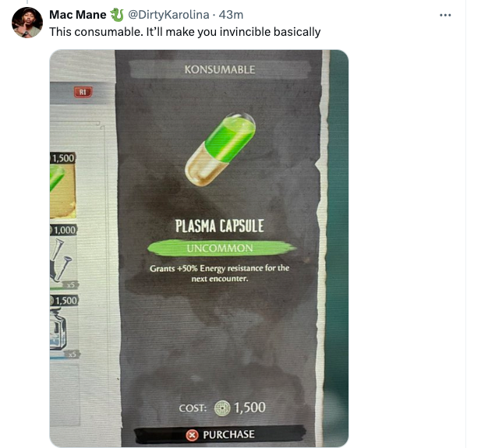Click the red X Purchase icon
The image size is (481, 448).
click(192, 435)
